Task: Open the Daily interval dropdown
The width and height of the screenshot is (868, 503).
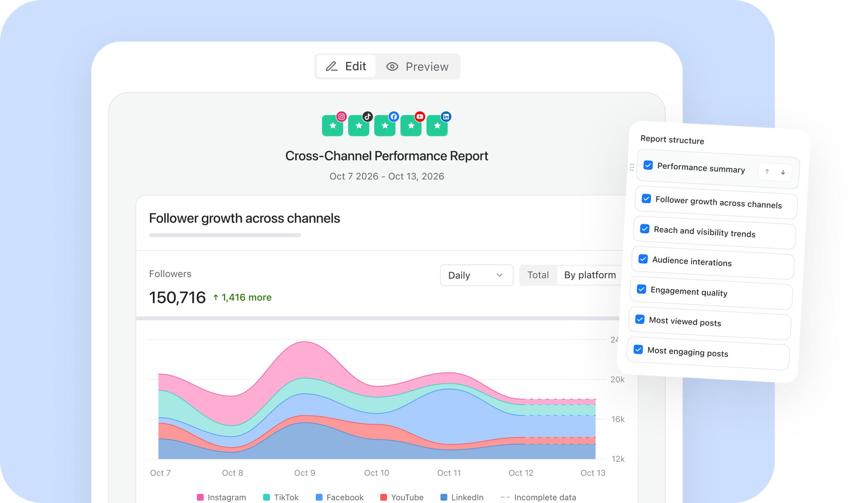Action: click(x=476, y=275)
